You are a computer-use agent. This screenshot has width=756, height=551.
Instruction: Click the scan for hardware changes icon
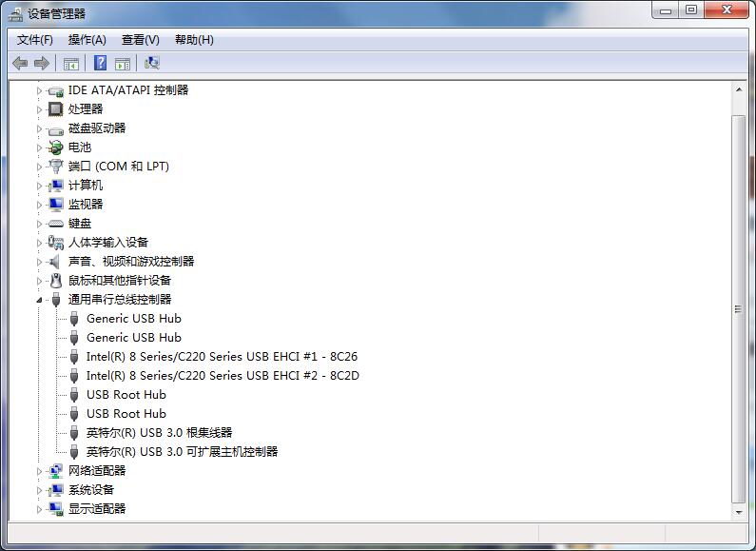tap(151, 64)
